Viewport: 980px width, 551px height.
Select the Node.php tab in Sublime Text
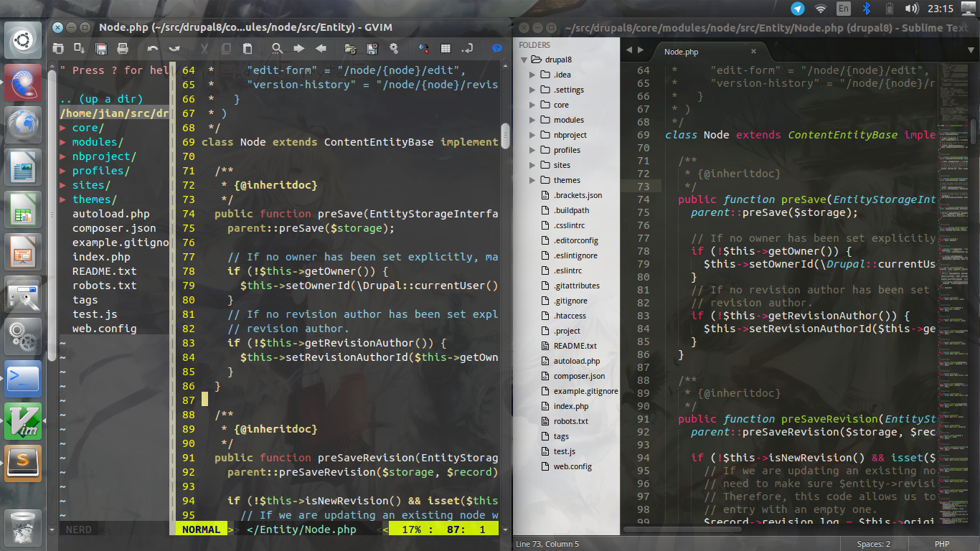coord(681,52)
